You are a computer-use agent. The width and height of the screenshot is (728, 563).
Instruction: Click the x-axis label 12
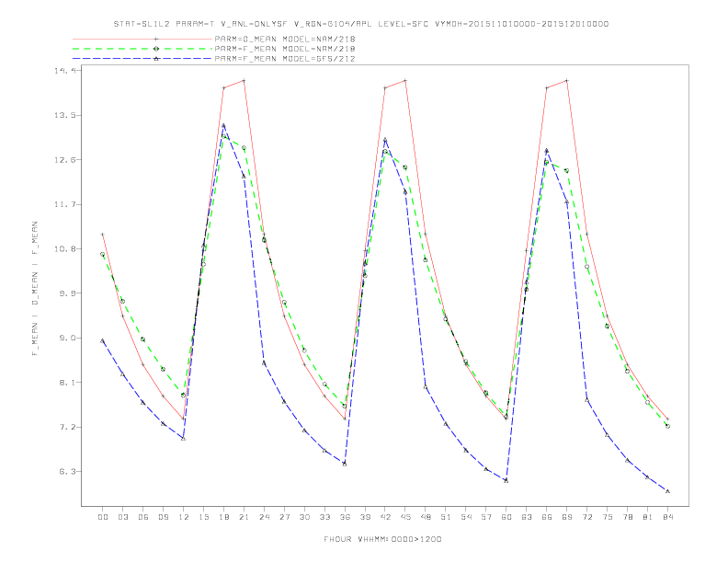184,517
